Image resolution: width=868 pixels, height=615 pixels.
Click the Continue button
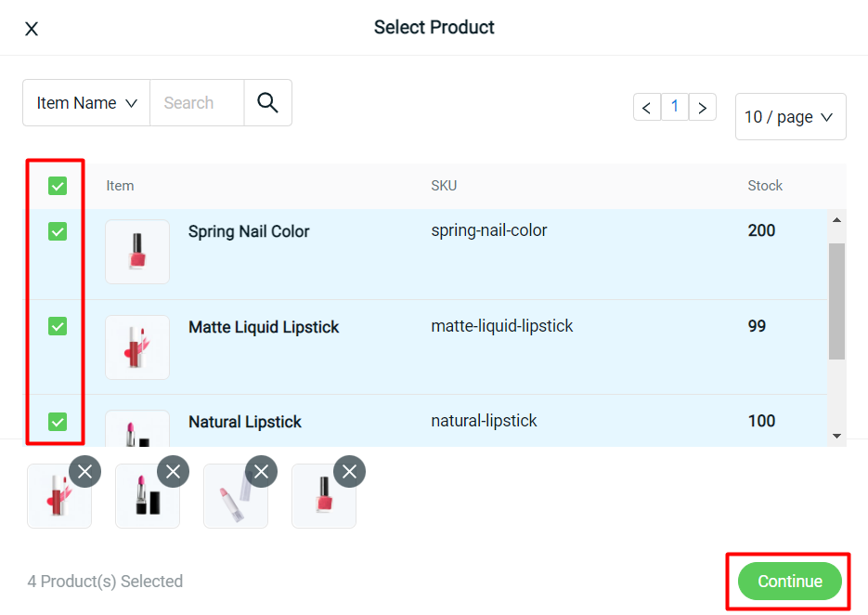click(x=789, y=581)
